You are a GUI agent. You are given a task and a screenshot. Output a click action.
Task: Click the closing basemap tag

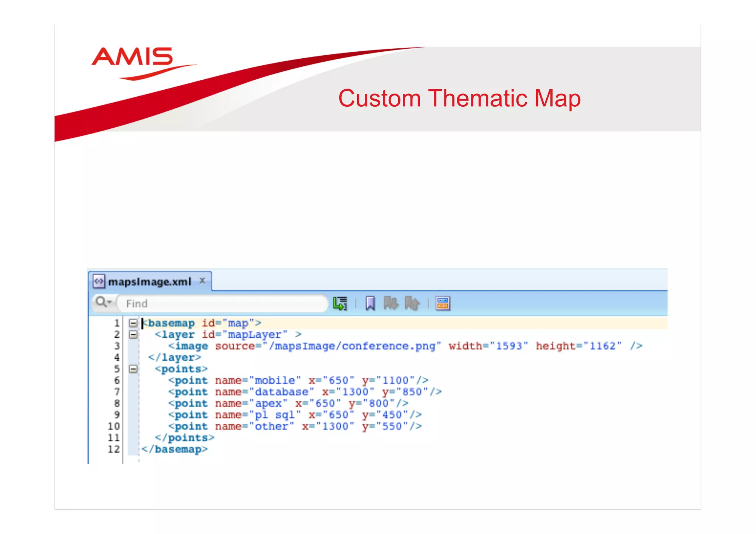tap(175, 449)
